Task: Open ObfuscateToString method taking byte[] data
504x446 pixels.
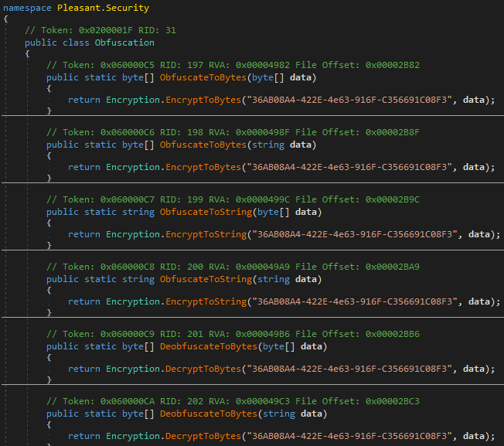Action: [x=206, y=212]
